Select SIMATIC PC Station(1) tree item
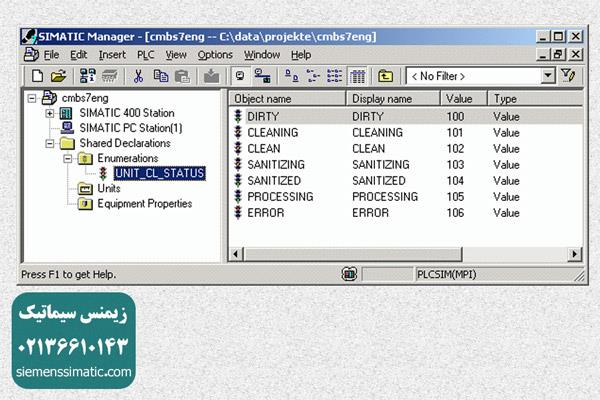Viewport: 600px width, 400px height. [x=130, y=128]
